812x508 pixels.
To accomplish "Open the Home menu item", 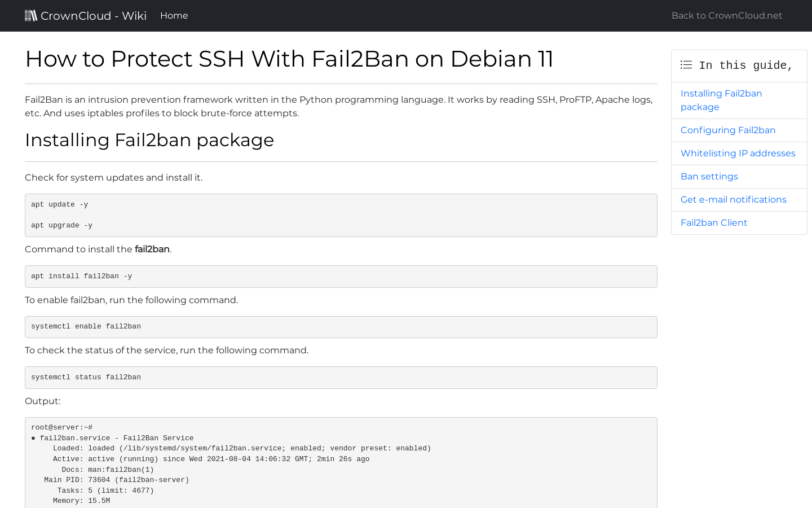I will (174, 15).
